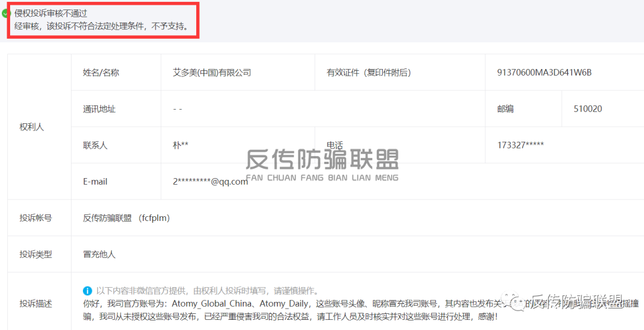Select phone number '173327*****'
Viewport: 644px width, 330px height.
[x=521, y=145]
